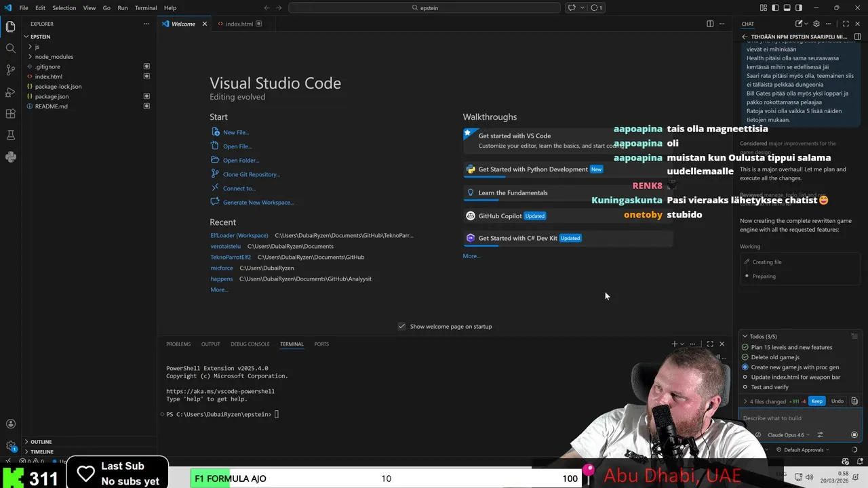
Task: Open the new chat dropdown arrow
Action: (x=806, y=24)
